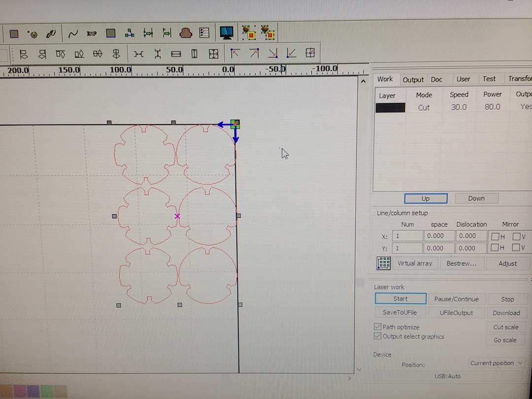Click the horizontal scroll right arrow

(x=350, y=378)
